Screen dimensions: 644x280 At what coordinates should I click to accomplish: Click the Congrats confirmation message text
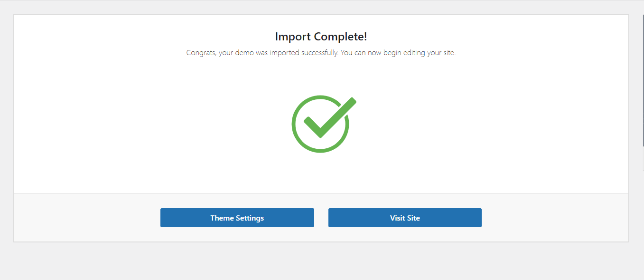321,53
